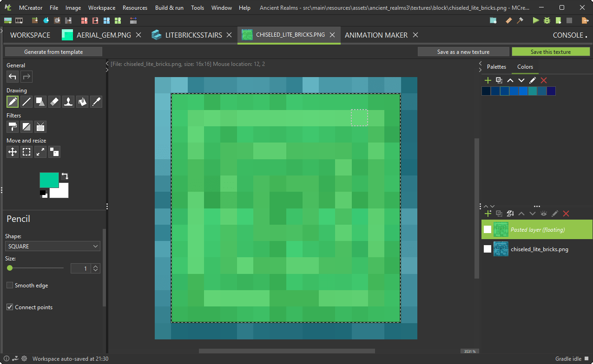The width and height of the screenshot is (593, 364).
Task: Choose the Stamp tool
Action: pos(68,102)
